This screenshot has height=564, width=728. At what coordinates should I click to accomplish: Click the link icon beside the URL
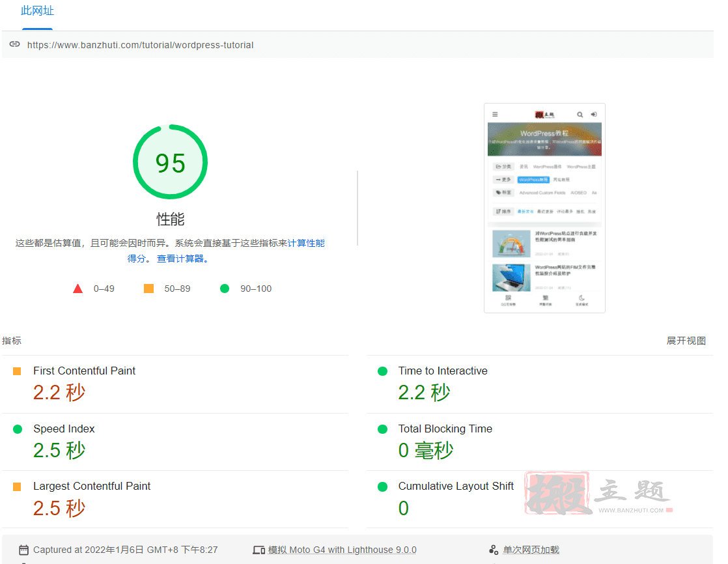(15, 44)
